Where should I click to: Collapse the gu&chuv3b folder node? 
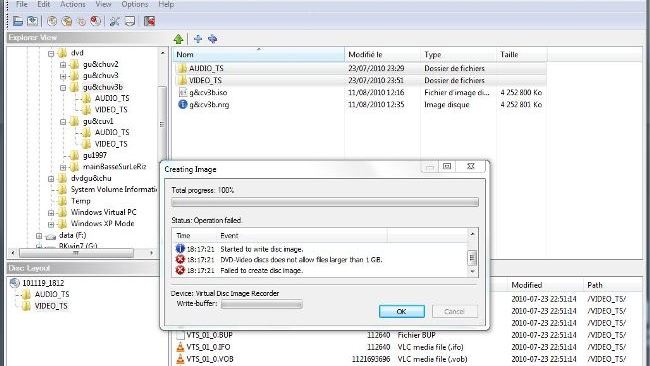tap(63, 87)
